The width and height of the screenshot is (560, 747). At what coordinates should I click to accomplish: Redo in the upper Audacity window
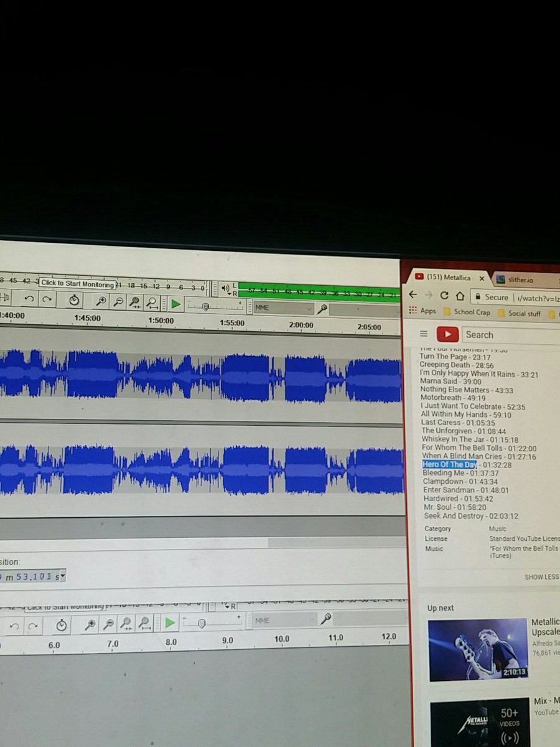(x=47, y=299)
